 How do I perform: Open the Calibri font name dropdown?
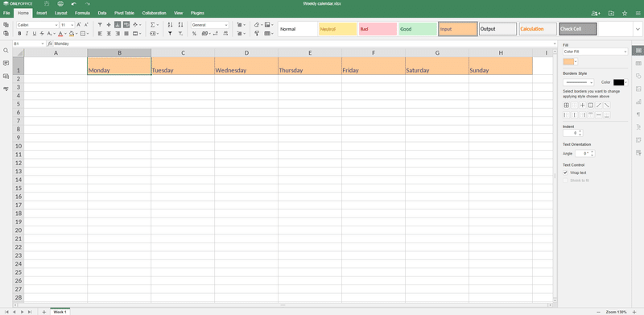[x=38, y=25]
